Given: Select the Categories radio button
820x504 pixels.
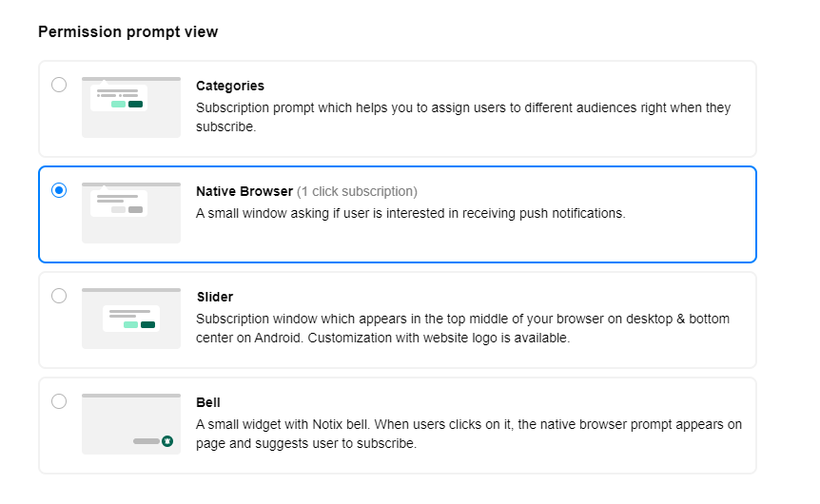Looking at the screenshot, I should point(59,85).
